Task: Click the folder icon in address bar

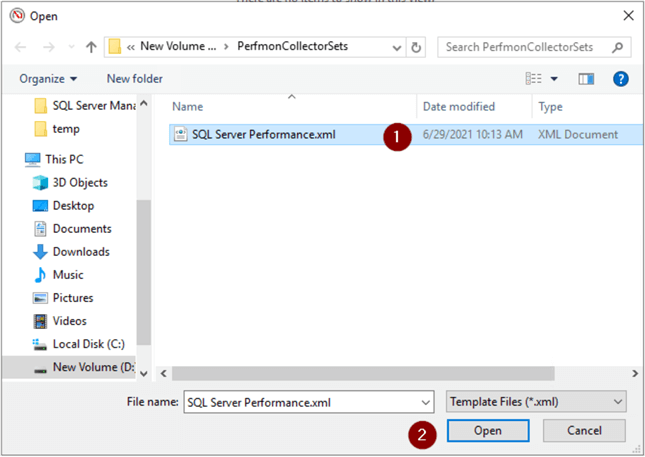Action: (x=114, y=46)
